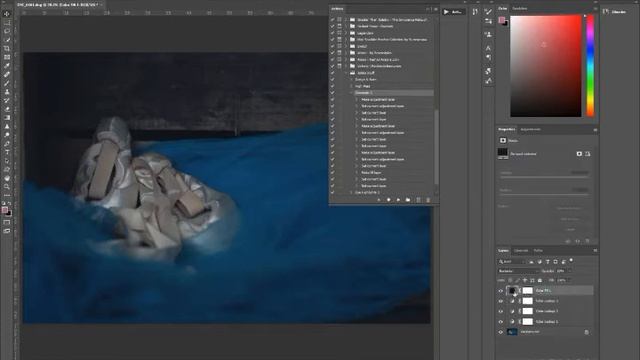This screenshot has width=640, height=360.
Task: Switch to the Paths tab
Action: 538,251
